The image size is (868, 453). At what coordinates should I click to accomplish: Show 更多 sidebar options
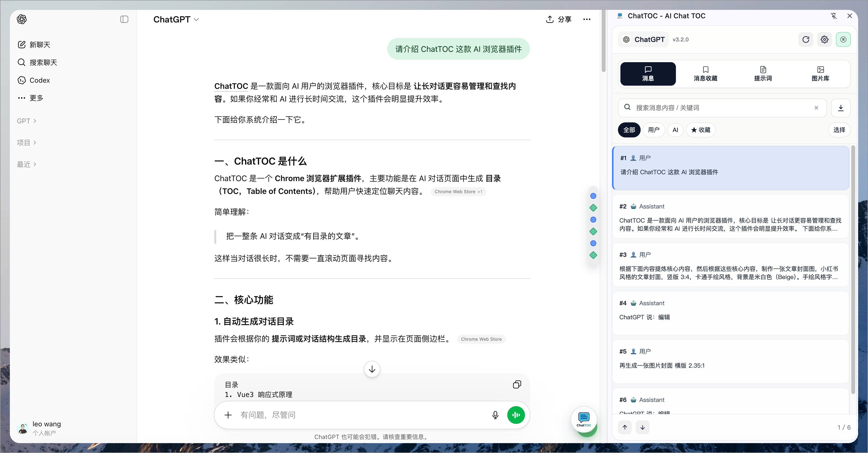tap(30, 98)
